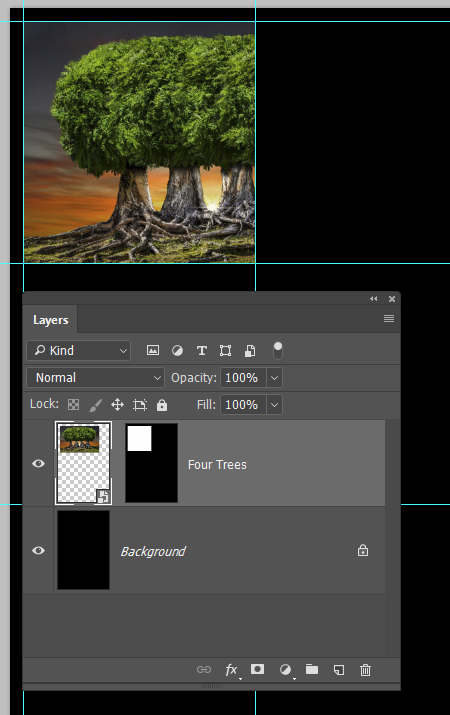The image size is (450, 715).
Task: Filter for shape layers icon
Action: point(225,350)
